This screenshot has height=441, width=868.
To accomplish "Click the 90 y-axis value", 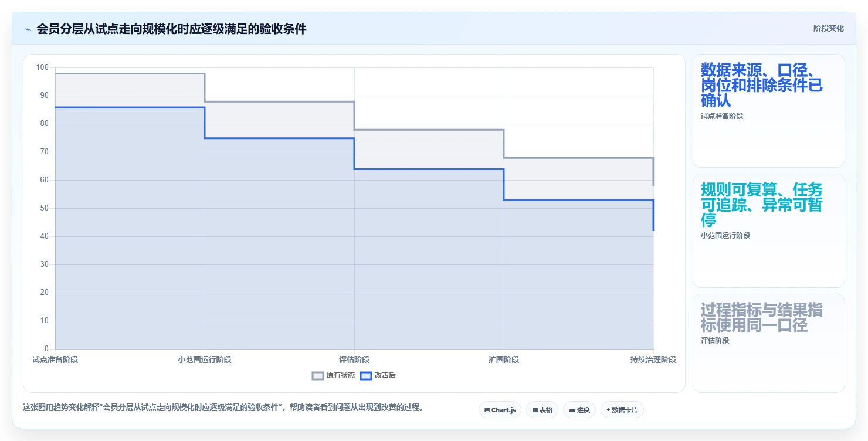I will pyautogui.click(x=45, y=96).
